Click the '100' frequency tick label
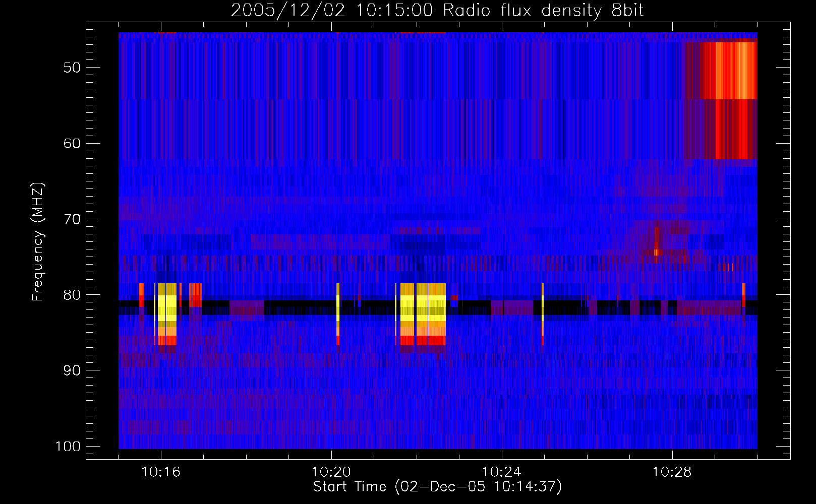This screenshot has height=504, width=816. tap(68, 447)
